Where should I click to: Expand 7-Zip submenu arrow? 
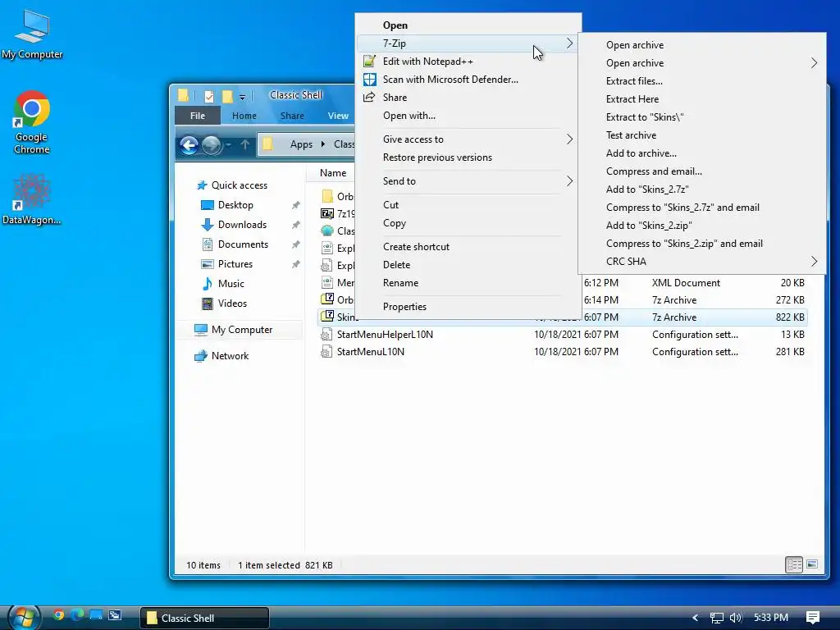[x=569, y=43]
